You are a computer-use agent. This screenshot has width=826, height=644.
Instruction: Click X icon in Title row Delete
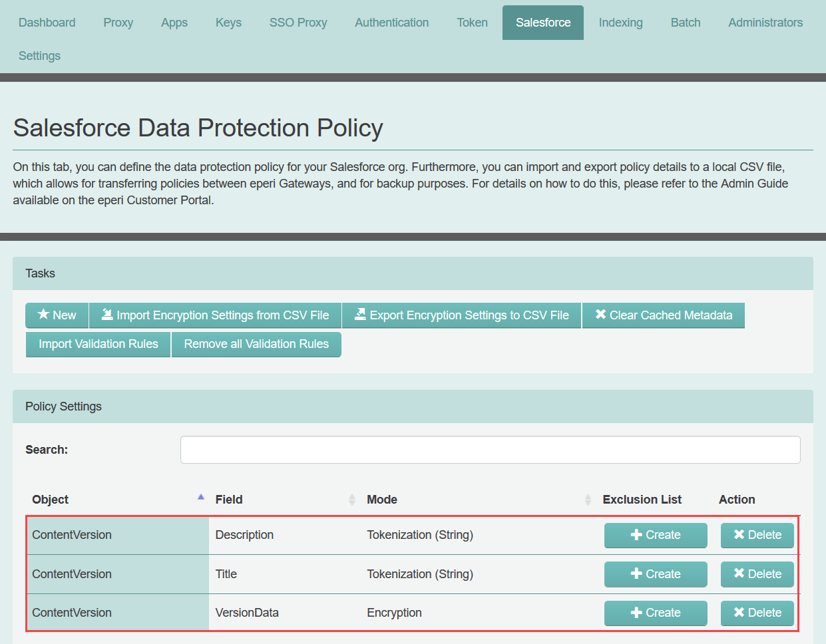click(x=739, y=573)
